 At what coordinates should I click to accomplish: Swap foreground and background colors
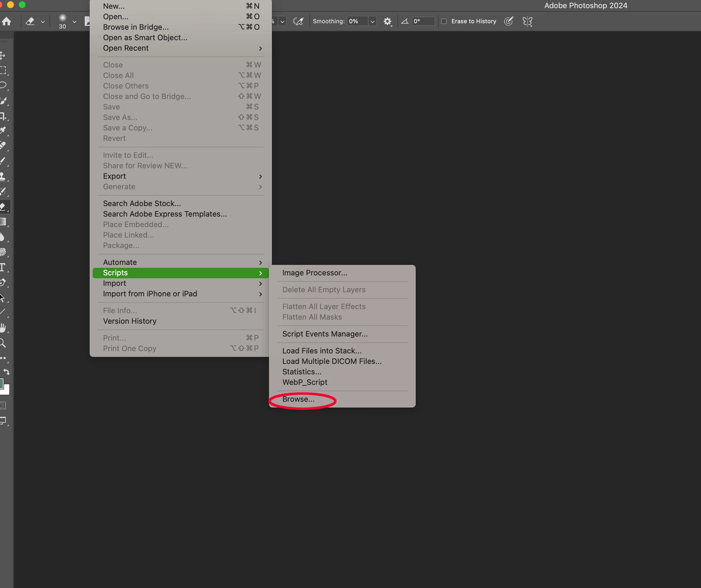click(7, 372)
